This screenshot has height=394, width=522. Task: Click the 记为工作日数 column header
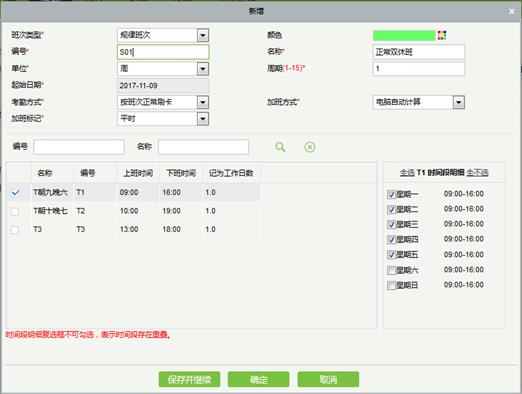click(x=231, y=173)
